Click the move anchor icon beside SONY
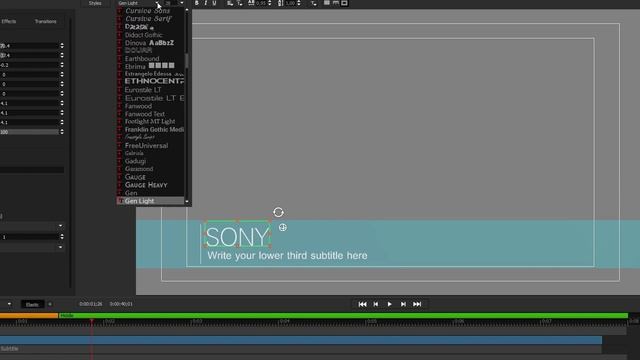640x360 pixels. click(x=282, y=227)
